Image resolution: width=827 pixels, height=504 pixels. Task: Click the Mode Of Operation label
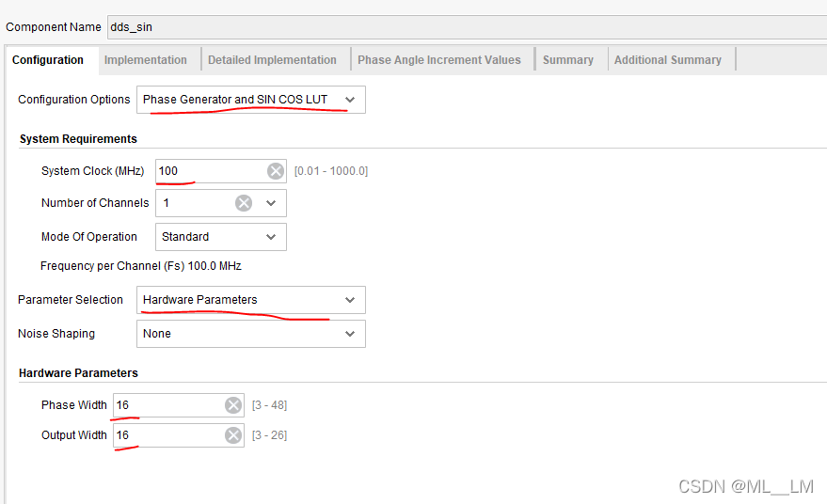click(x=89, y=237)
